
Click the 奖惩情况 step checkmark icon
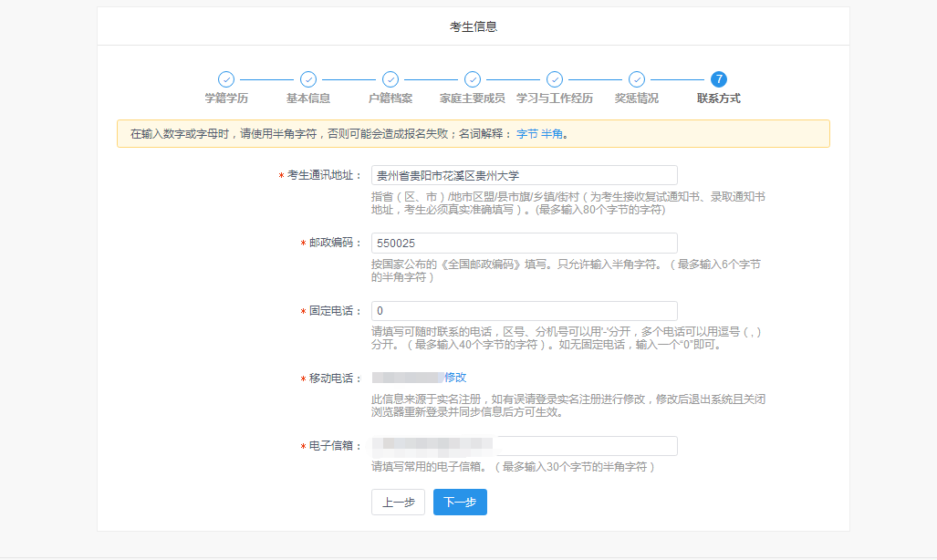[637, 79]
